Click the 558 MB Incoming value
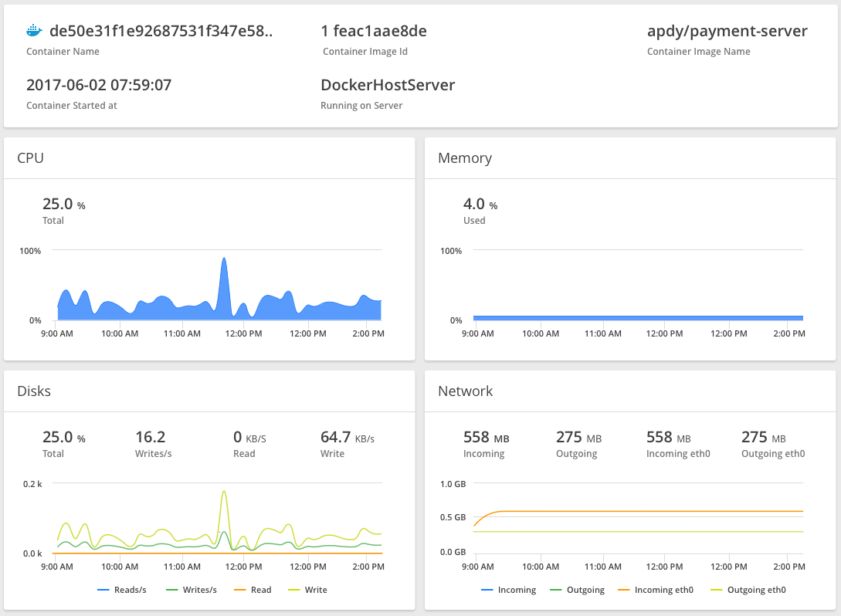The height and width of the screenshot is (616, 841). coord(487,438)
